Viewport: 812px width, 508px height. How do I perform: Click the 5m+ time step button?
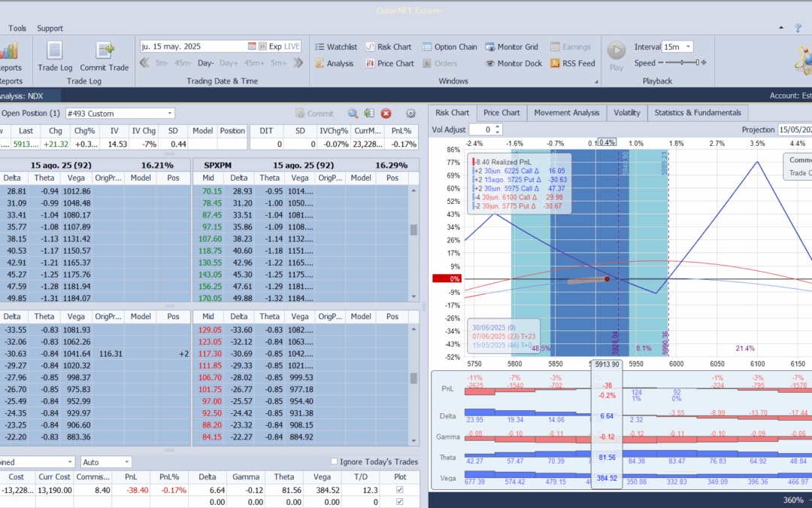279,62
